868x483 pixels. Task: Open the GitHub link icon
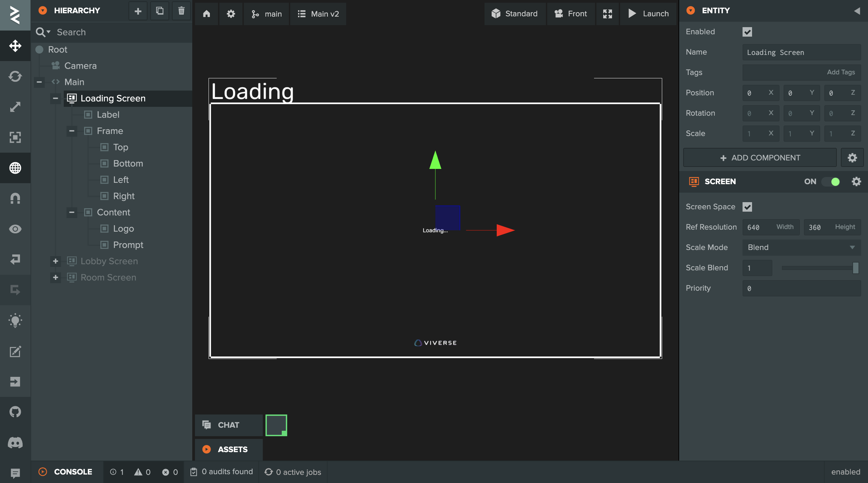point(15,412)
